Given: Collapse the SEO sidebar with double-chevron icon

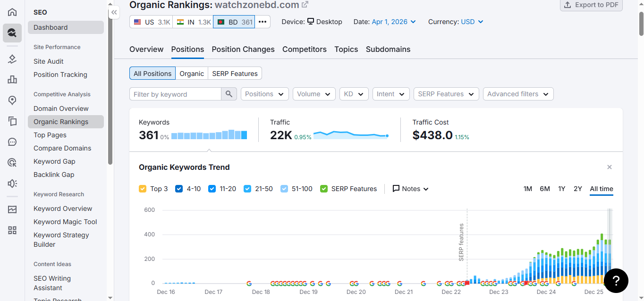Looking at the screenshot, I should [114, 13].
